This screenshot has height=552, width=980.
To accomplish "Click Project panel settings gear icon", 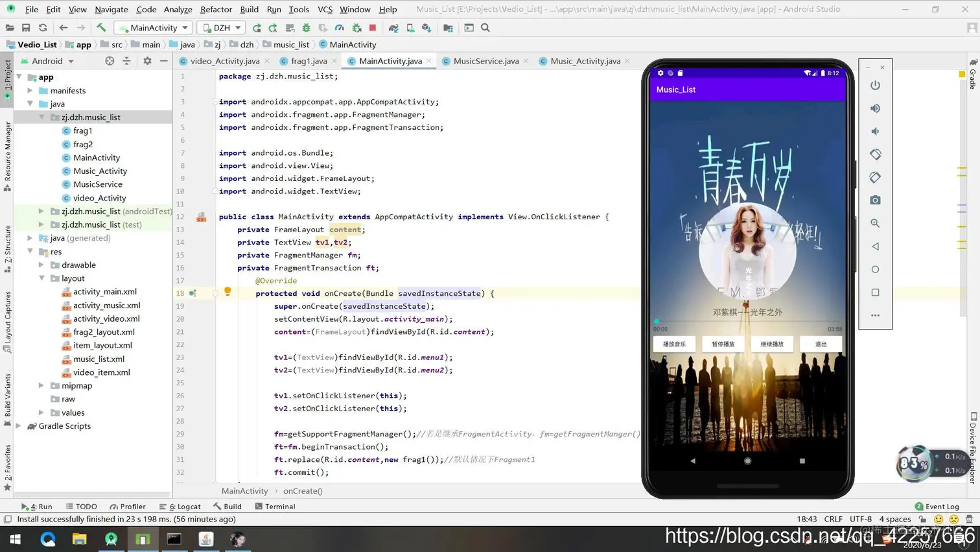I will click(147, 61).
